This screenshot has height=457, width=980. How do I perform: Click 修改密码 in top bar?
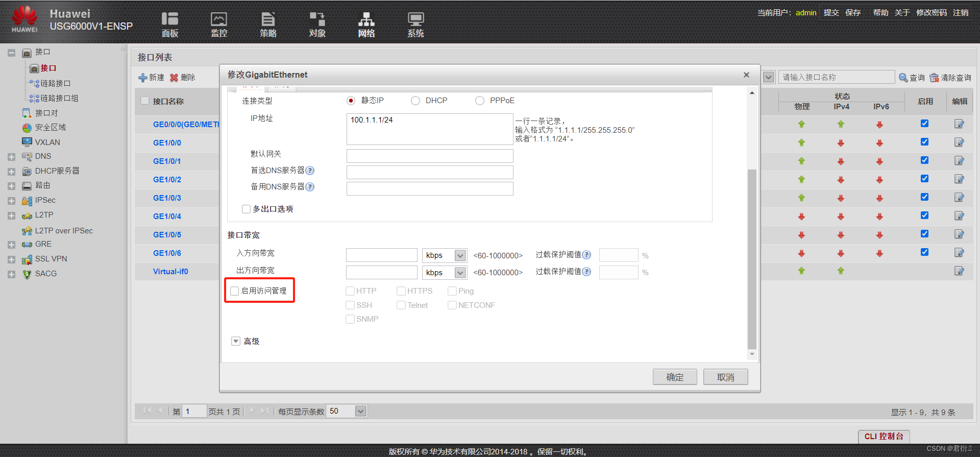point(932,12)
